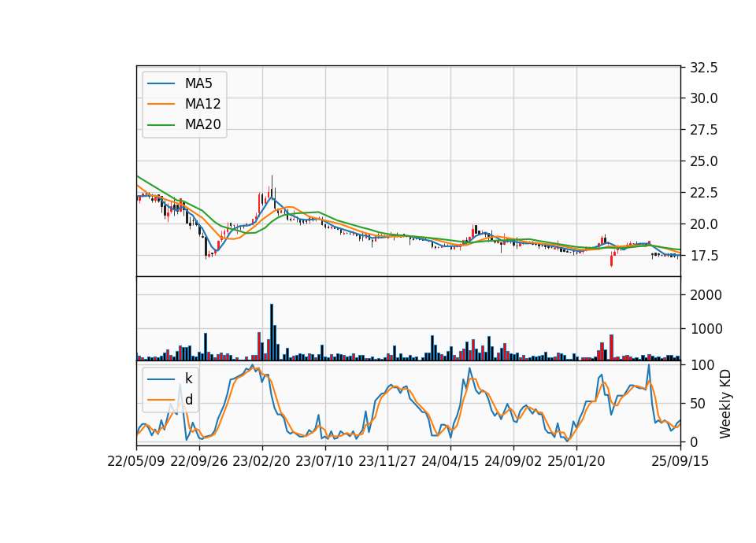Click the green MA20 line sample in legend
The width and height of the screenshot is (756, 543).
pos(161,125)
